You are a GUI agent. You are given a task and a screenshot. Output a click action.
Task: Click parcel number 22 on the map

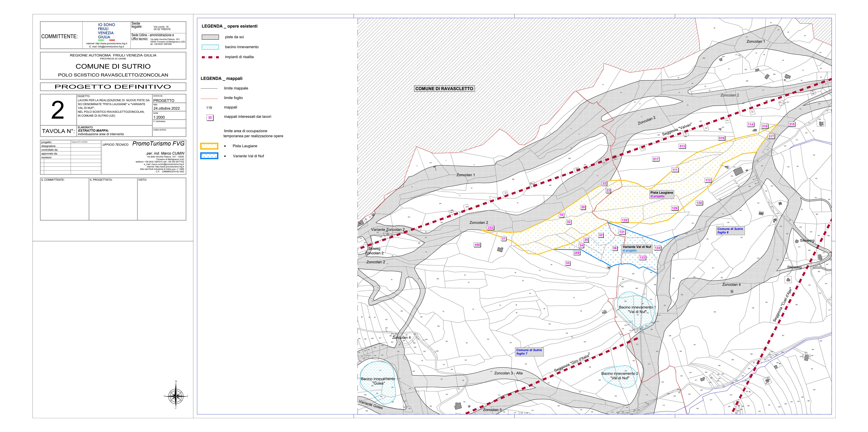click(604, 184)
